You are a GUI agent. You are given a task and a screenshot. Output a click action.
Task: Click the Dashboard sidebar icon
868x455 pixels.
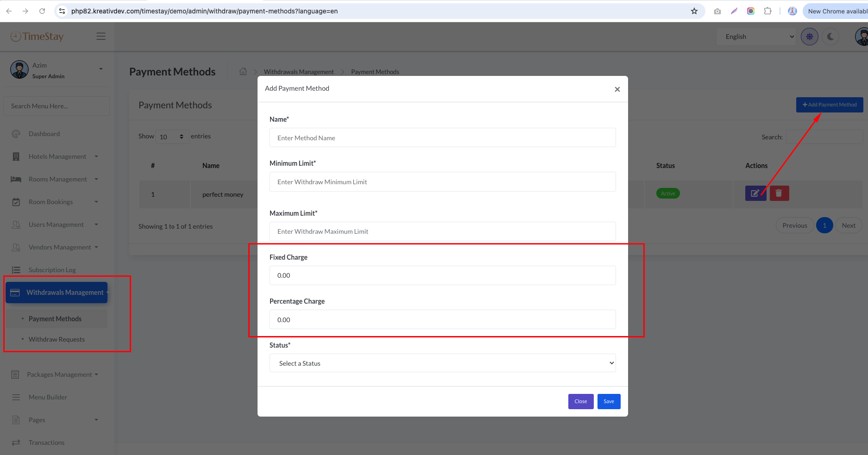click(x=16, y=134)
